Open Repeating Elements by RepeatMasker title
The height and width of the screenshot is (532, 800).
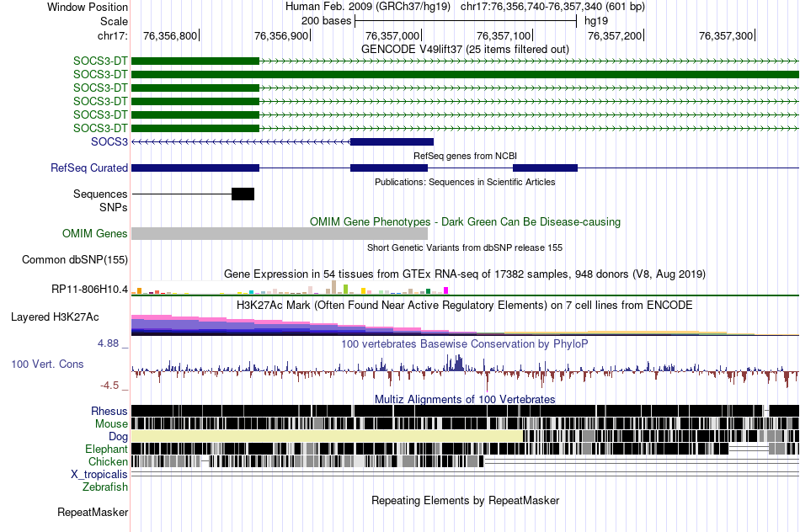(x=465, y=500)
